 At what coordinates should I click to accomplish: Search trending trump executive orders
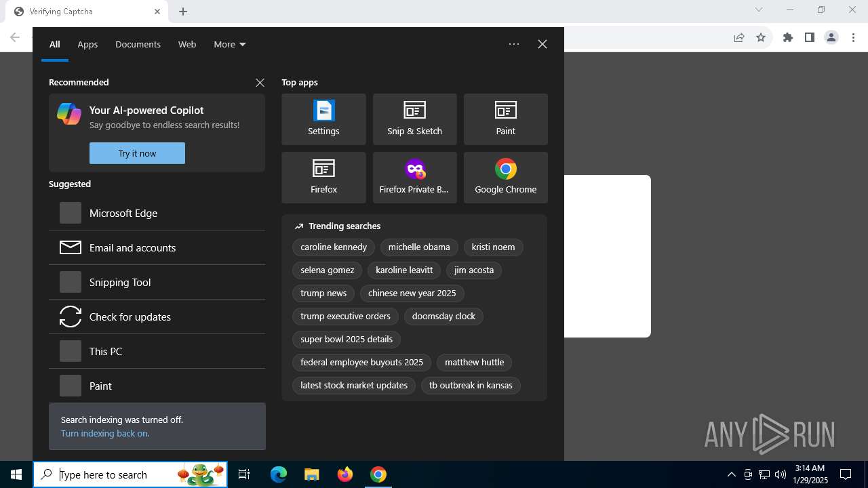point(346,317)
